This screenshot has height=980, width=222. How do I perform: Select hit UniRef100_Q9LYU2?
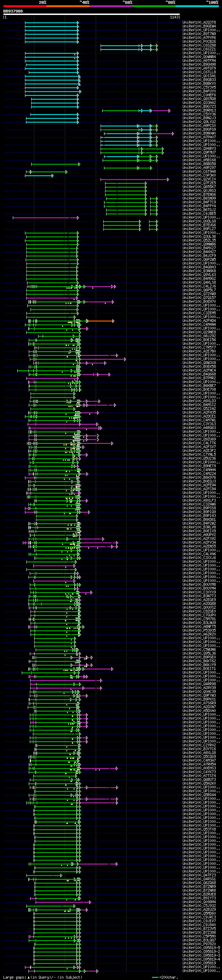click(199, 122)
